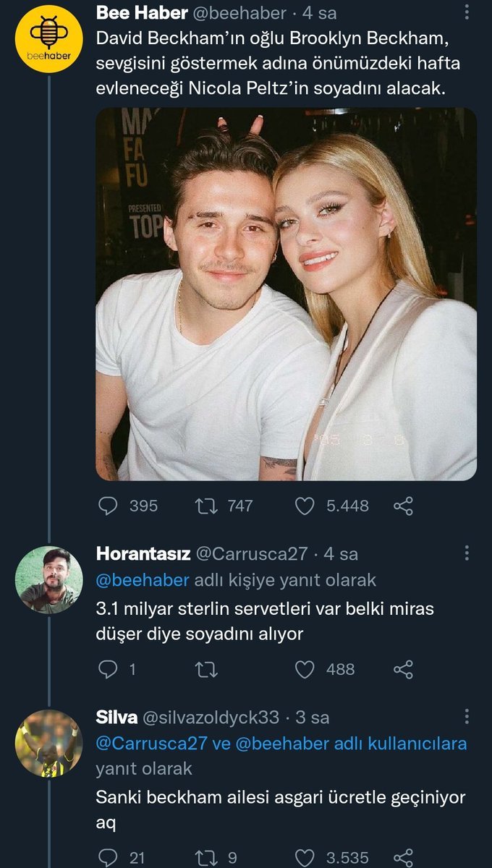The image size is (492, 868).
Task: Open Silva's profile avatar
Action: [48, 743]
